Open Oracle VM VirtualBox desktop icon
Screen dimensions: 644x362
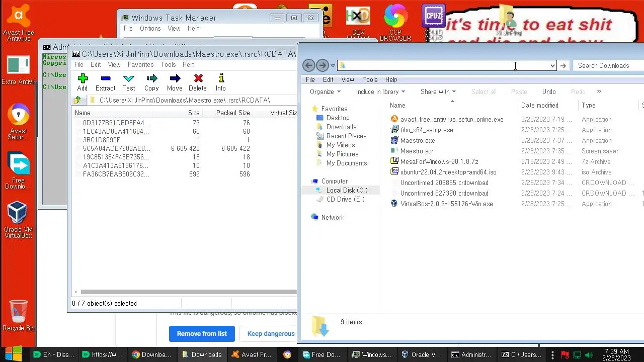click(18, 220)
